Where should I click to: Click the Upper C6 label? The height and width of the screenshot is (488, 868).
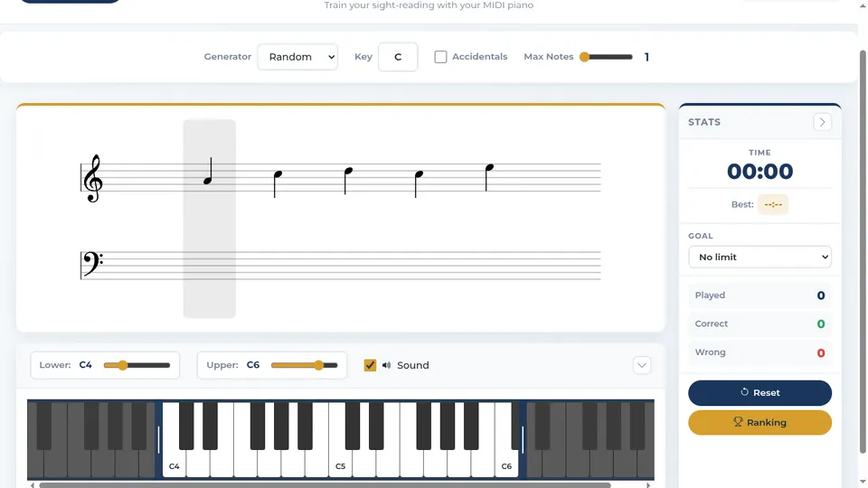coord(253,365)
